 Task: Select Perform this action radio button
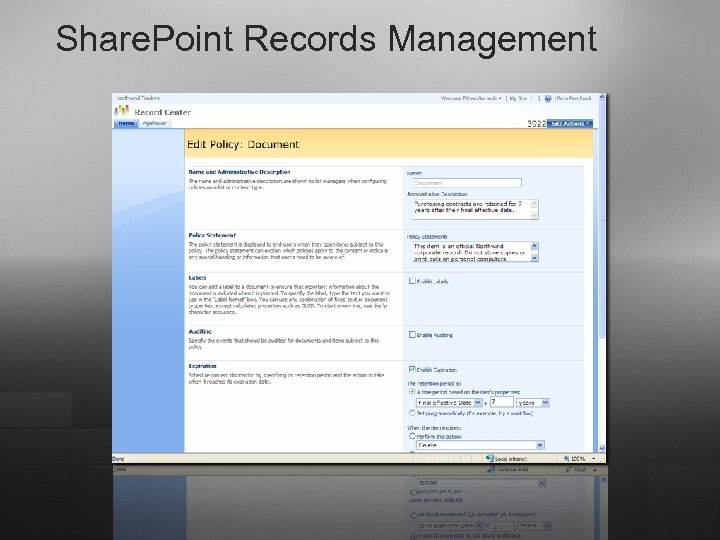click(412, 436)
